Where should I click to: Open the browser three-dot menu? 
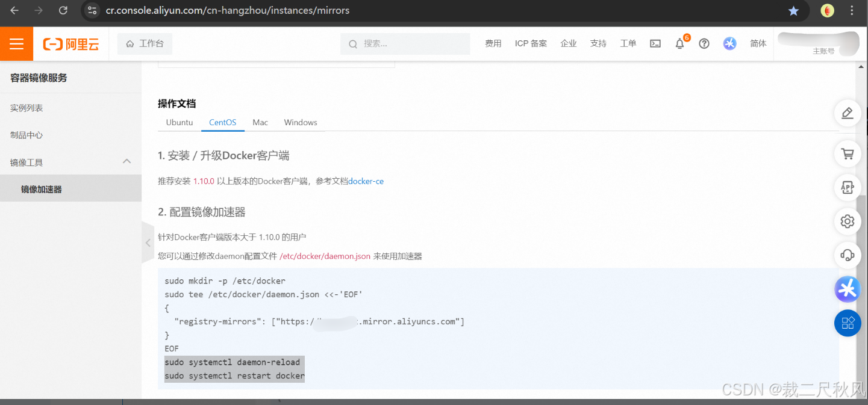click(x=852, y=10)
